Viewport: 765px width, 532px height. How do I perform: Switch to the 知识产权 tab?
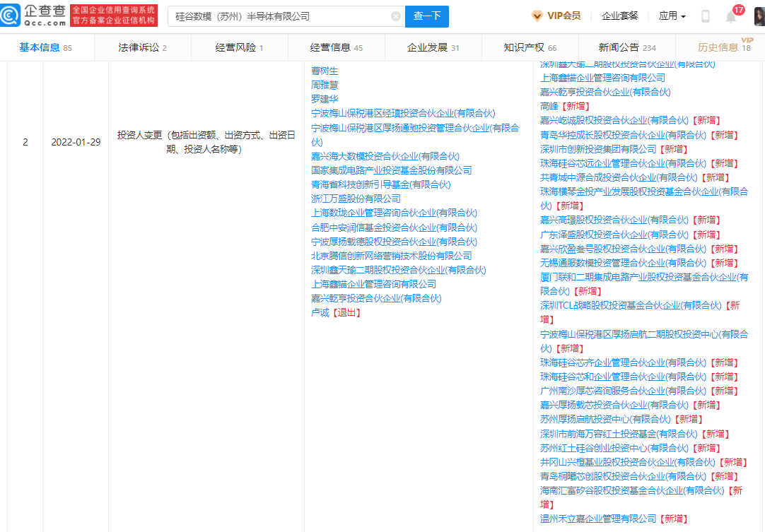(x=530, y=47)
